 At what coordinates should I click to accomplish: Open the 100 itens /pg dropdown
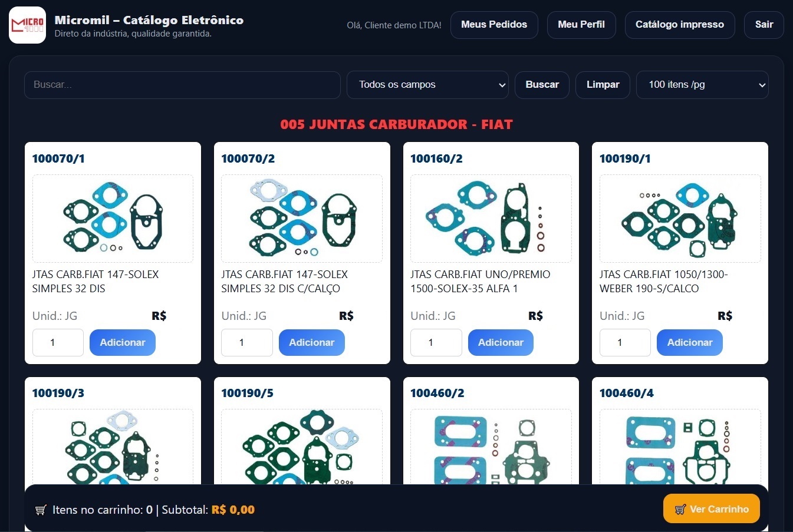tap(702, 85)
